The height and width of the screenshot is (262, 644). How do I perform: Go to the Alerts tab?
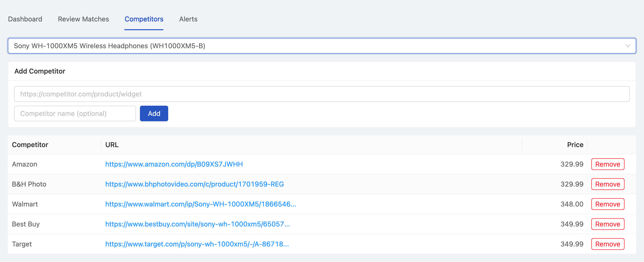[x=188, y=19]
